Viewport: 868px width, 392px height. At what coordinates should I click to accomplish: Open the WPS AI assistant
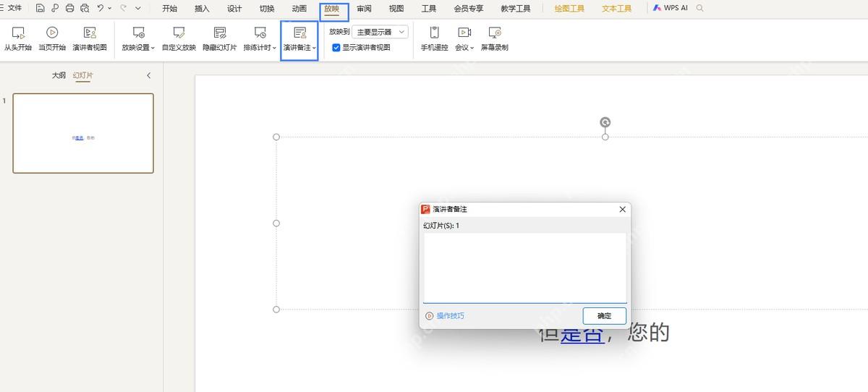670,8
